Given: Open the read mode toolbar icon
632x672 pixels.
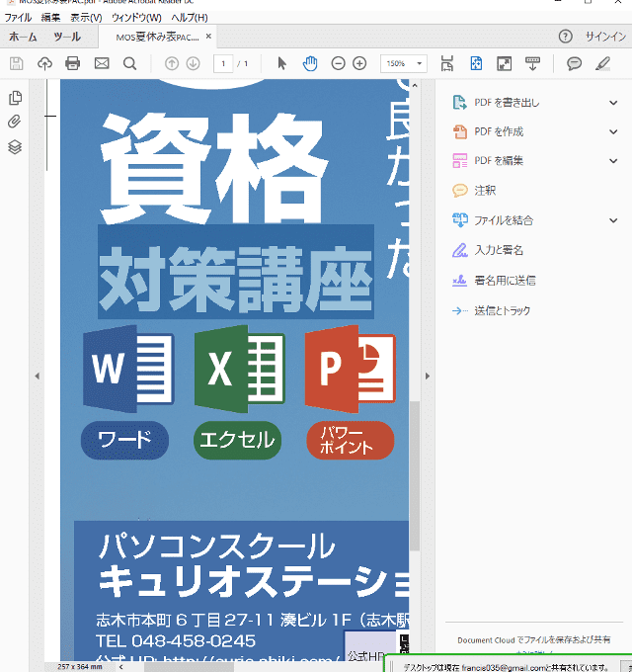Looking at the screenshot, I should pos(532,64).
